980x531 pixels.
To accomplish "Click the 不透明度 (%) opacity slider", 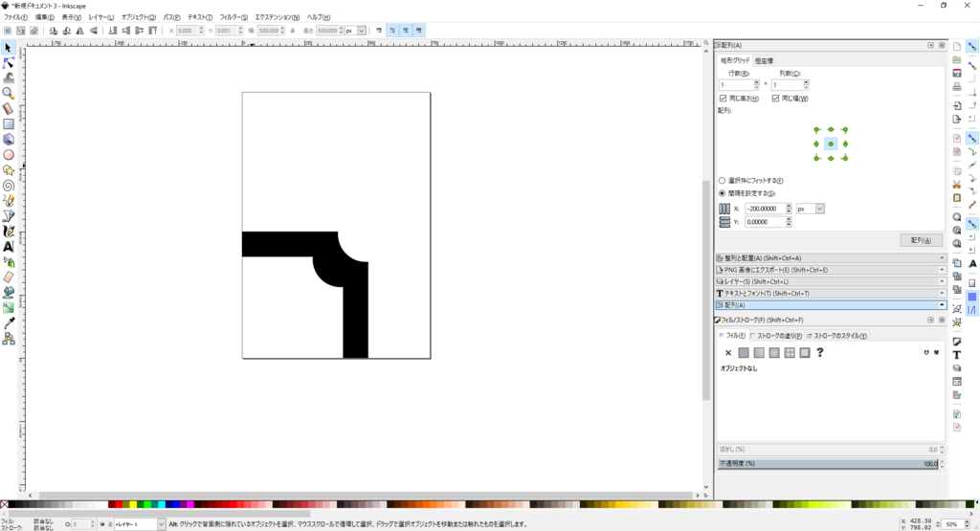I will (x=828, y=464).
